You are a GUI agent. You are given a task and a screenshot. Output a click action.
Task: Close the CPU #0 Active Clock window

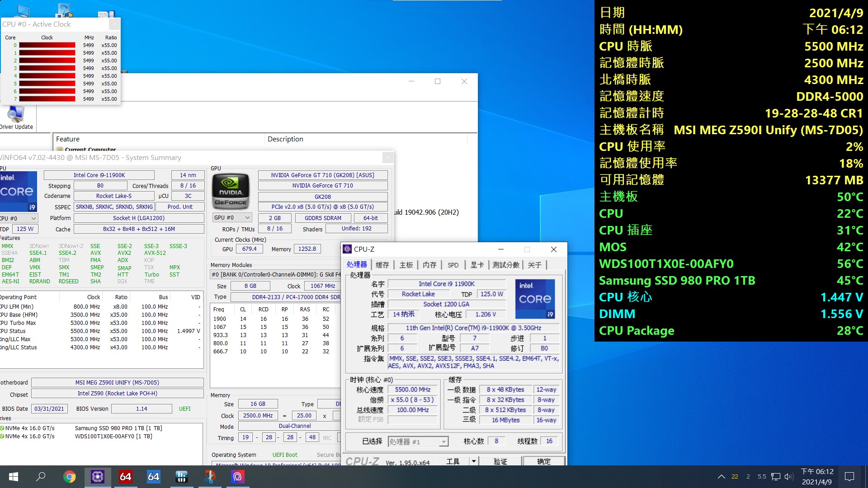click(x=114, y=24)
